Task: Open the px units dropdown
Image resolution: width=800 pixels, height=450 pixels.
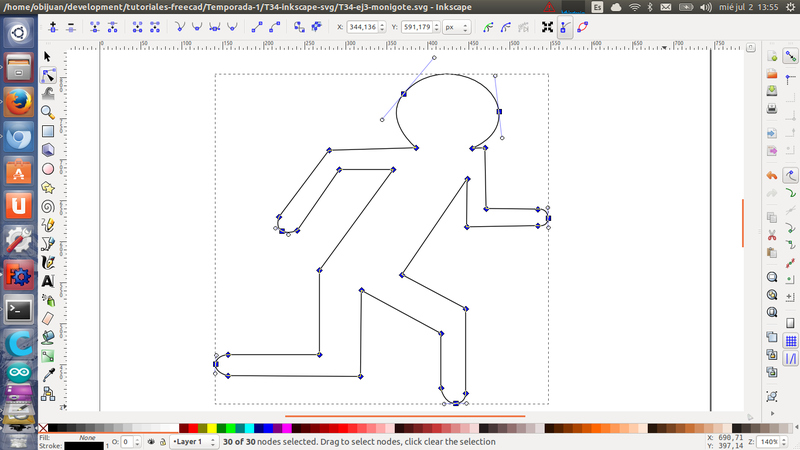Action: point(460,28)
